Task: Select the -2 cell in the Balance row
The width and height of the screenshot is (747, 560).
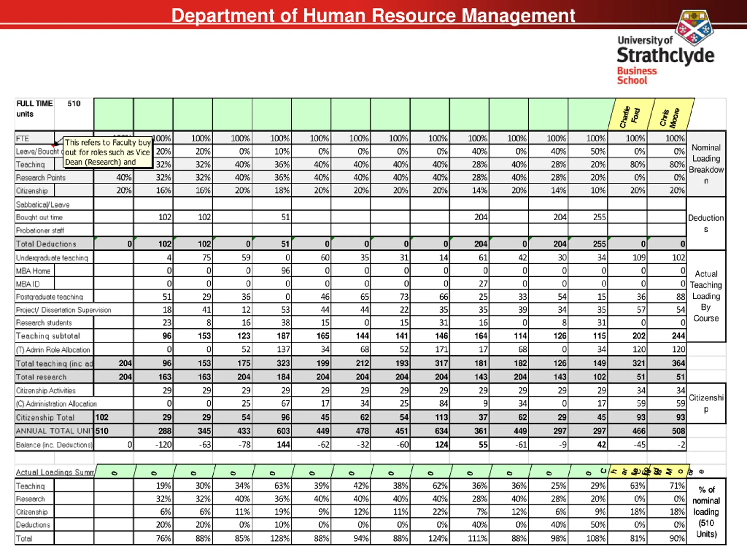Action: (x=667, y=445)
